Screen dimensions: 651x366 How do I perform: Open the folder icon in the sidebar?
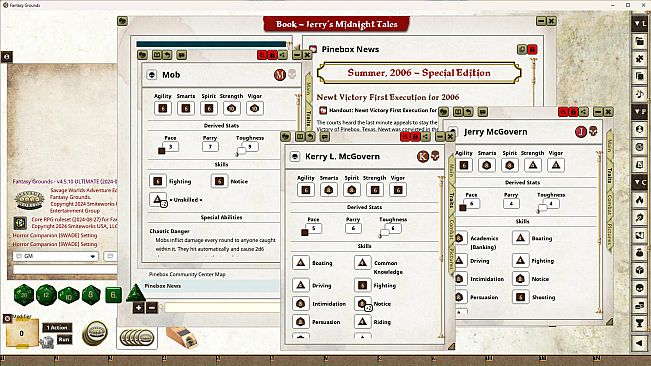(639, 41)
